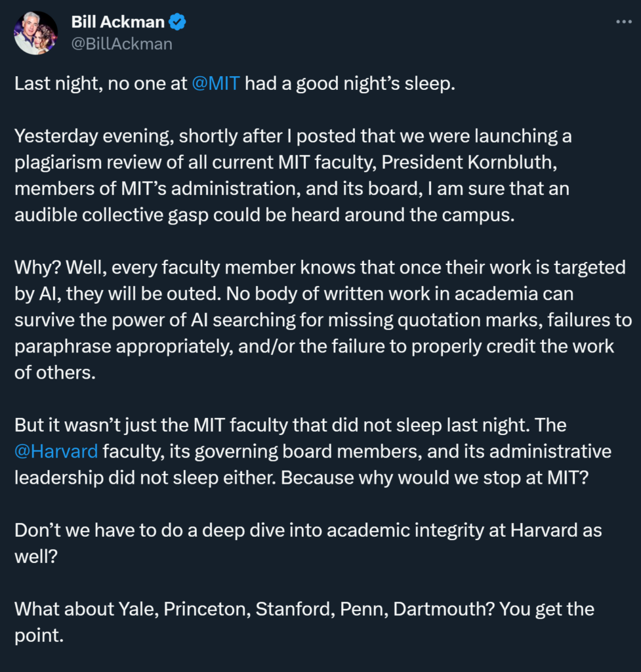Open the @Harvard mention link
The width and height of the screenshot is (641, 672).
click(56, 451)
